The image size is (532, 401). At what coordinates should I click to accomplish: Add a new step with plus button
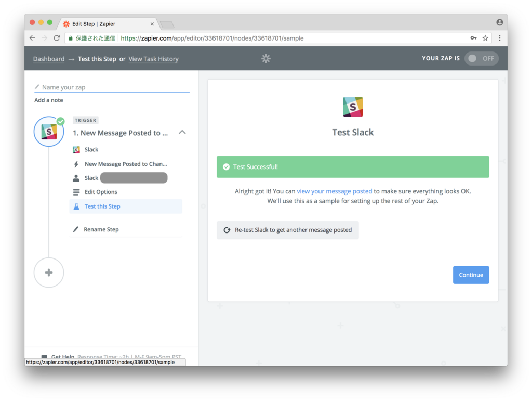point(49,273)
